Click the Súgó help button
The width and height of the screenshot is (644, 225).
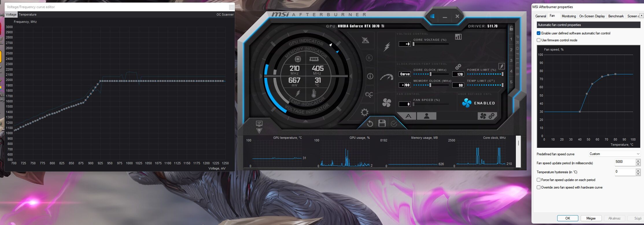point(635,218)
